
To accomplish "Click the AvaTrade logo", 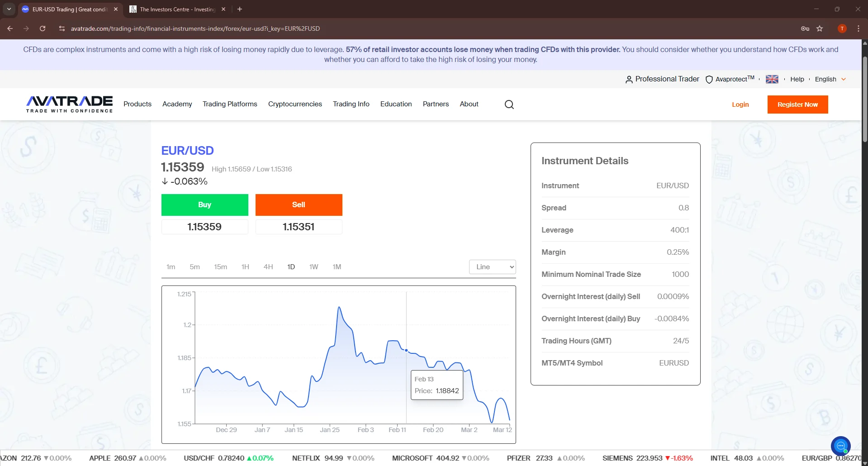I will pyautogui.click(x=69, y=104).
